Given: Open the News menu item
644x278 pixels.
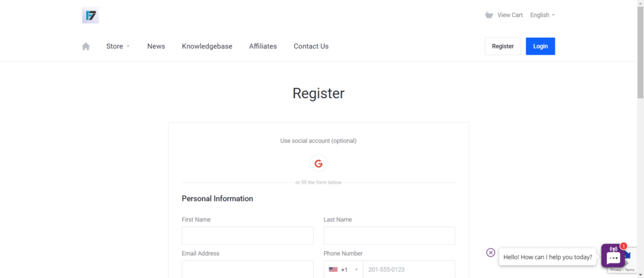Looking at the screenshot, I should (156, 46).
